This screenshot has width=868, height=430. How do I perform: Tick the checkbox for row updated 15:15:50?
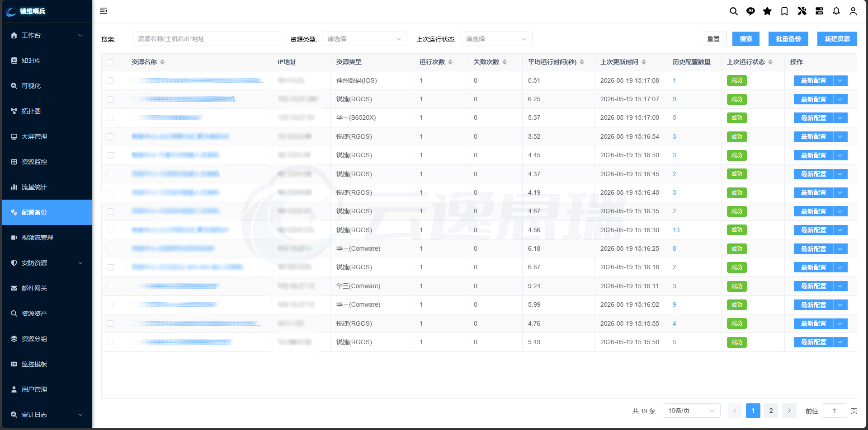point(111,342)
